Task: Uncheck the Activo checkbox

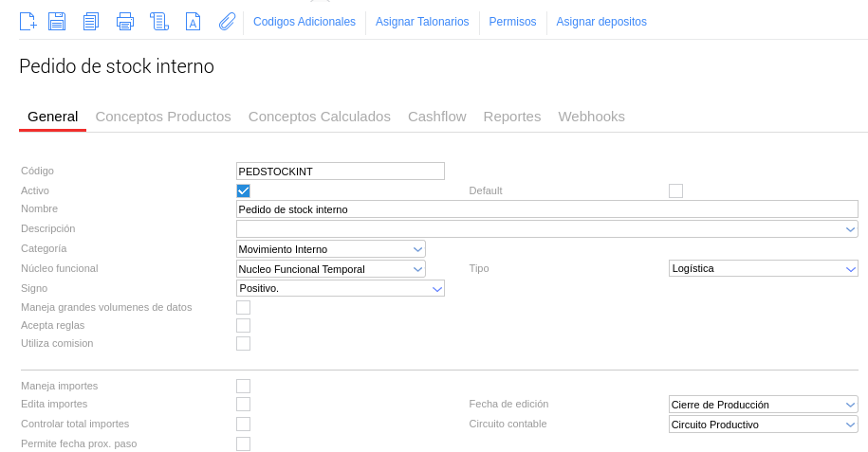Action: tap(243, 190)
